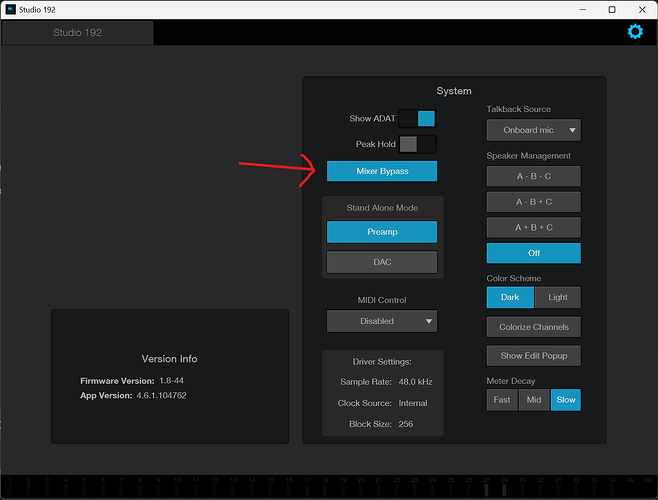Switch color scheme to Light
The height and width of the screenshot is (500, 658).
tap(557, 297)
